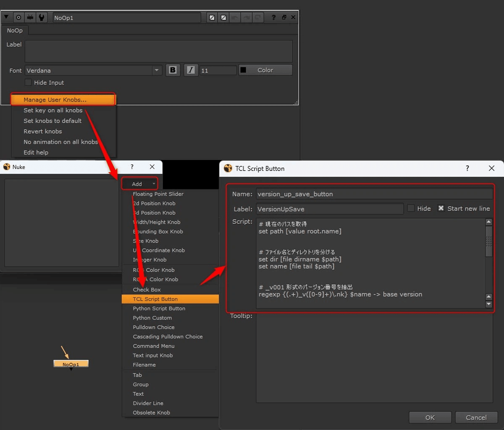Click inside the Script text editor

(370, 263)
